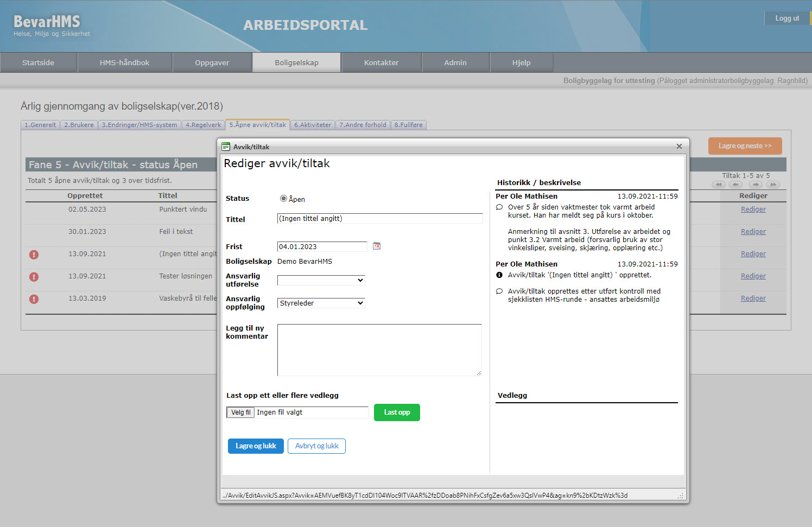Go to the previous Tiltak page arrow
This screenshot has height=527, width=812.
click(x=735, y=185)
